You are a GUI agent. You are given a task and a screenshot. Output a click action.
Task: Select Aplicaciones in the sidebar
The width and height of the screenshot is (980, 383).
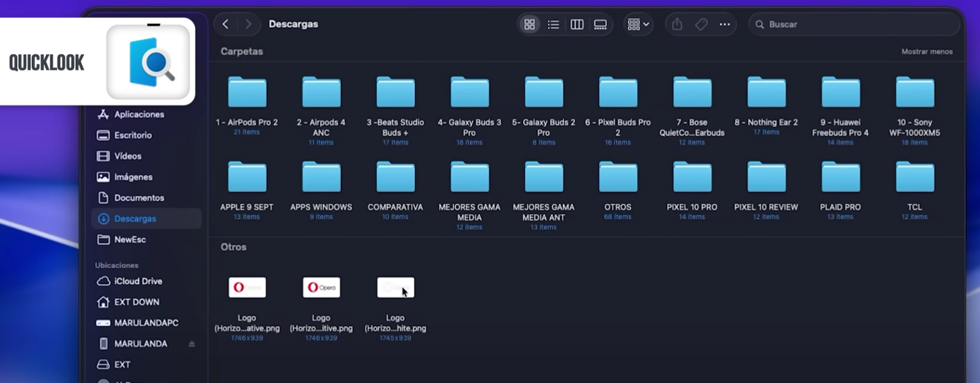click(138, 115)
